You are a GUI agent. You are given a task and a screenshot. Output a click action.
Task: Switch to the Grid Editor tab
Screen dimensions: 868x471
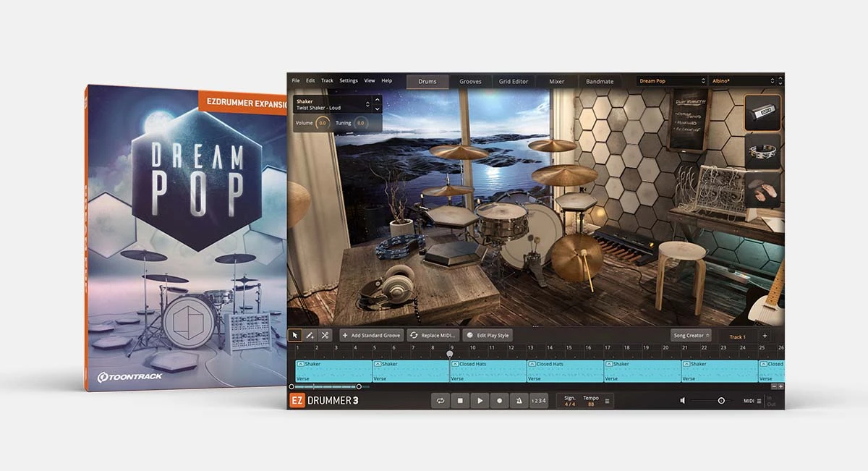click(514, 81)
